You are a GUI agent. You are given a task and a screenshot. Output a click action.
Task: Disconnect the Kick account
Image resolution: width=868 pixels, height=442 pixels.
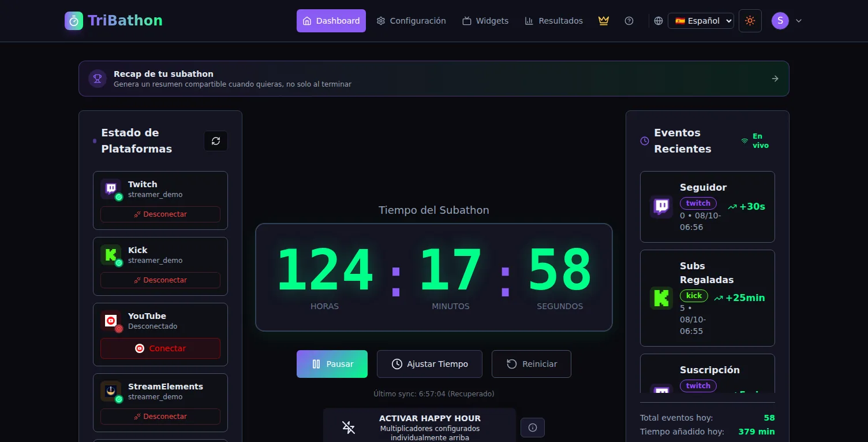pos(160,280)
